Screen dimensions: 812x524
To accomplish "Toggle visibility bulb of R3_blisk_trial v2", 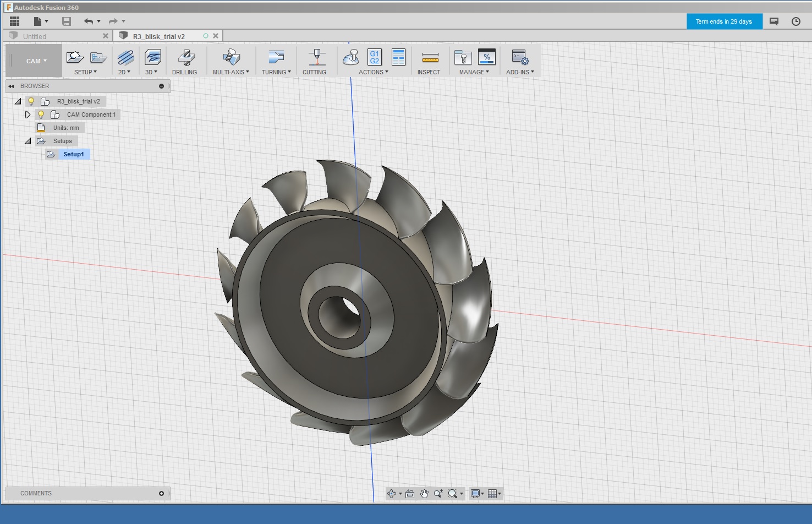I will click(x=31, y=101).
